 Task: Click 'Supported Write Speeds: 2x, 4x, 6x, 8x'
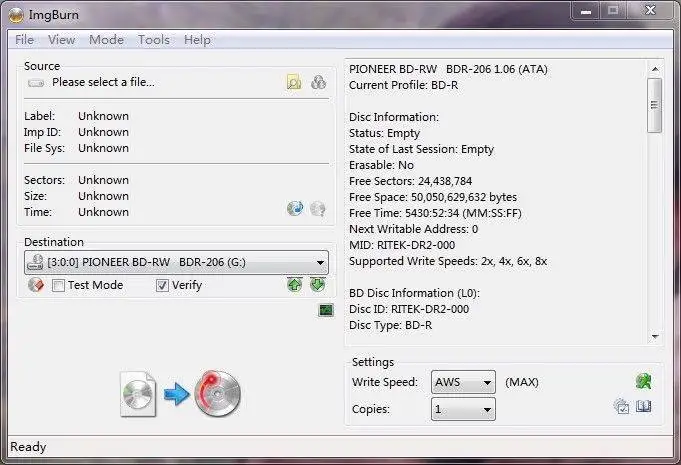tap(448, 261)
